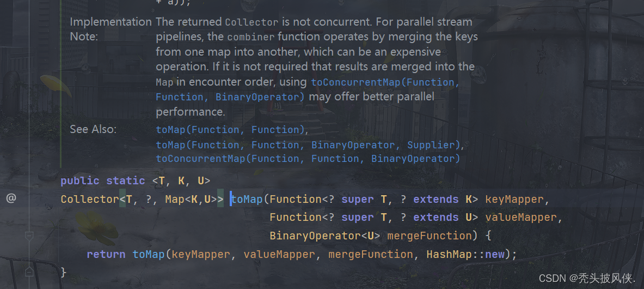Click the Collector return type in signature
The height and width of the screenshot is (289, 644).
[89, 199]
